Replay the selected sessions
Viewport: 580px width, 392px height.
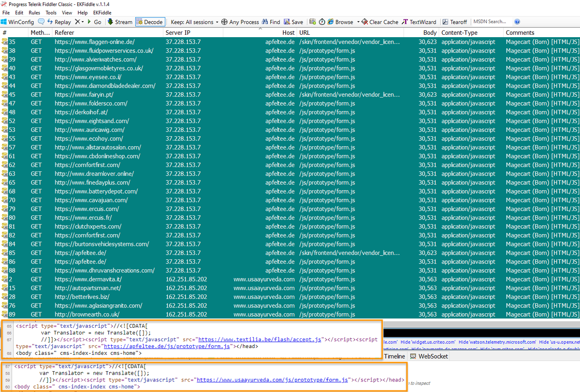(x=59, y=22)
